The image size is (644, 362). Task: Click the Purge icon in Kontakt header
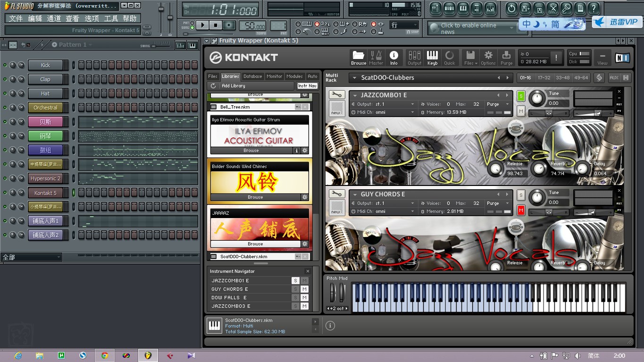click(x=506, y=57)
